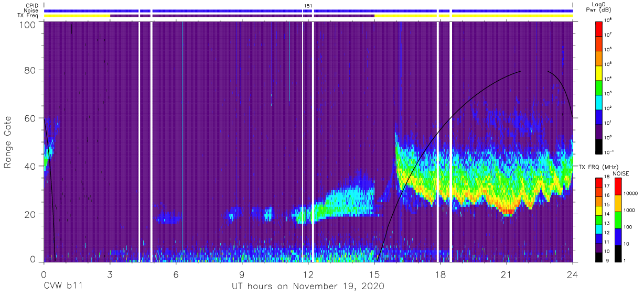Click the red 18 MHz swatch on the TX FRQ bar
Image resolution: width=644 pixels, height=297 pixels.
(599, 183)
